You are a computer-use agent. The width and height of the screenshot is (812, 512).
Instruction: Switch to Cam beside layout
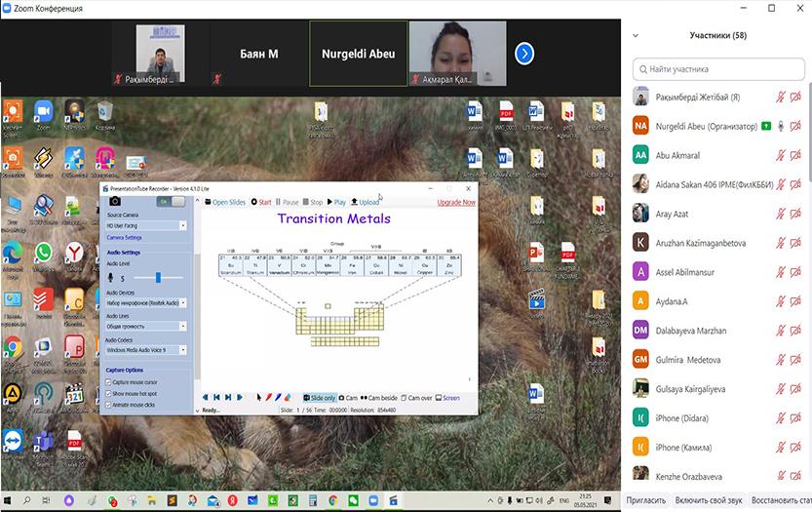click(379, 398)
